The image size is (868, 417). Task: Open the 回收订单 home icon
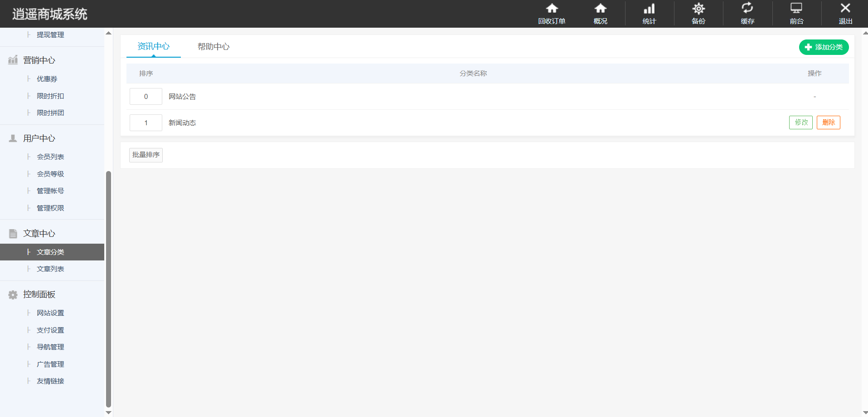click(551, 9)
